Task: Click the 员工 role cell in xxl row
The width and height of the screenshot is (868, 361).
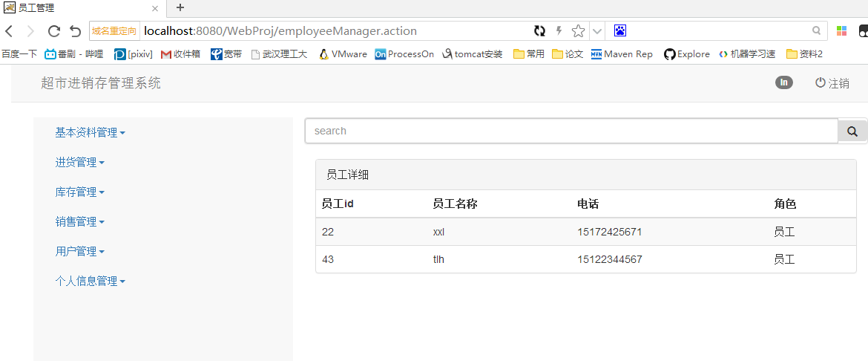Action: point(784,232)
